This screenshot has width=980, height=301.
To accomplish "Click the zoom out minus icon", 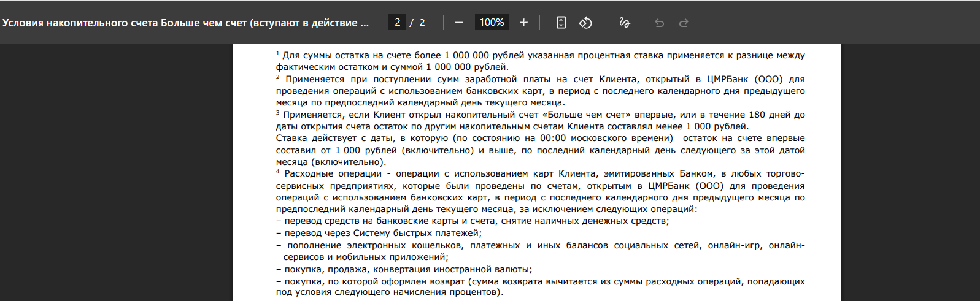I will (459, 23).
